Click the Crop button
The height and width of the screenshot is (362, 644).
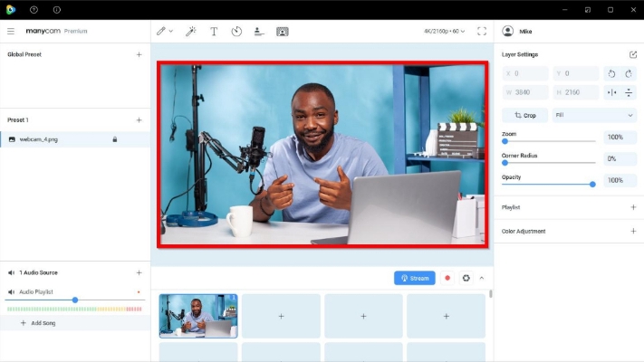click(x=524, y=116)
